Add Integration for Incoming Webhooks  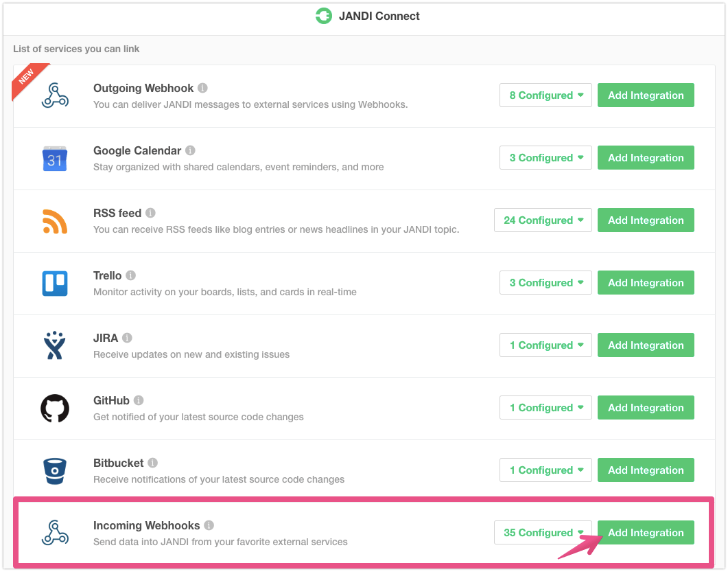pos(646,533)
